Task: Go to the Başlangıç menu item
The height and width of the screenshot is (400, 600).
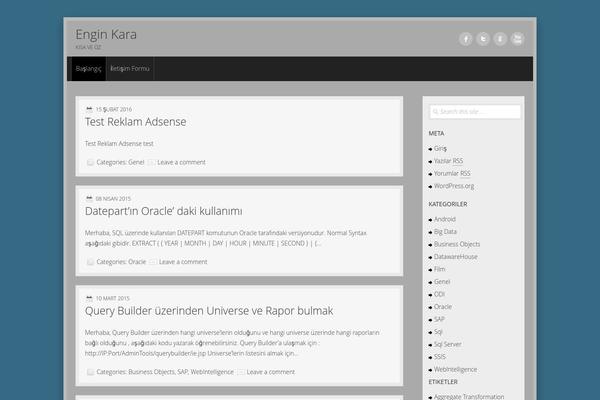Action: tap(88, 69)
